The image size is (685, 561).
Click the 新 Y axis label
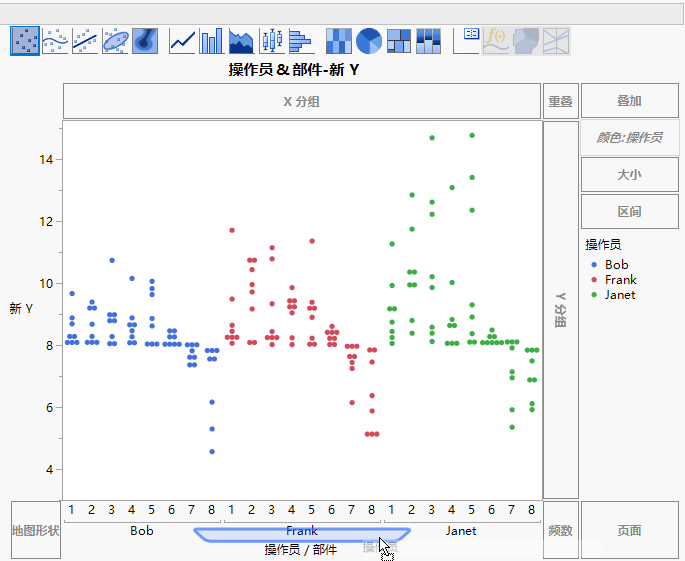[x=21, y=308]
